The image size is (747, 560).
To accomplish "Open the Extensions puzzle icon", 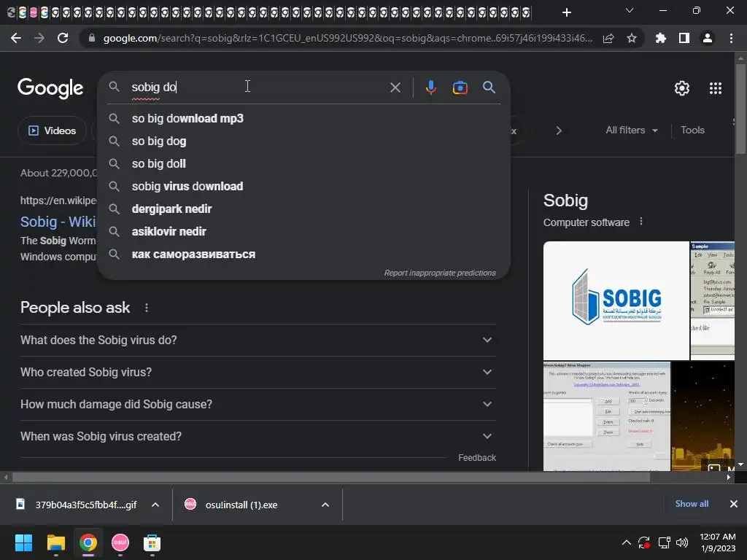I will tap(661, 38).
